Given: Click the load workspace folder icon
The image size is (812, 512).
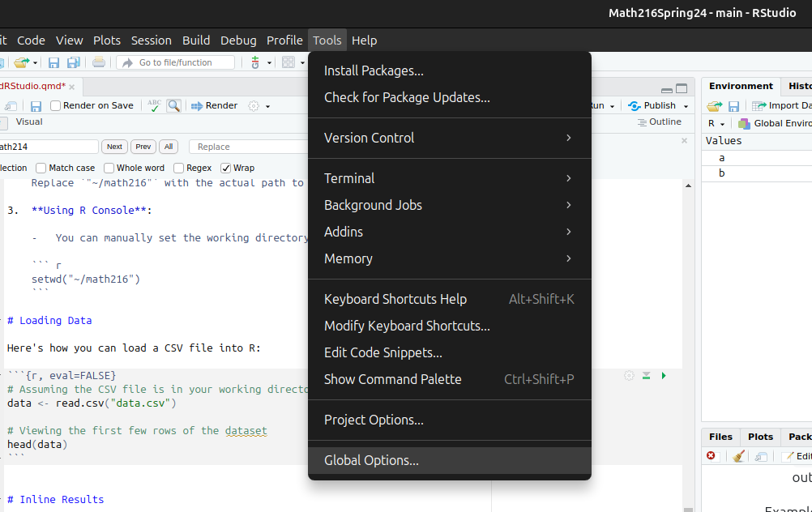Looking at the screenshot, I should tap(713, 106).
